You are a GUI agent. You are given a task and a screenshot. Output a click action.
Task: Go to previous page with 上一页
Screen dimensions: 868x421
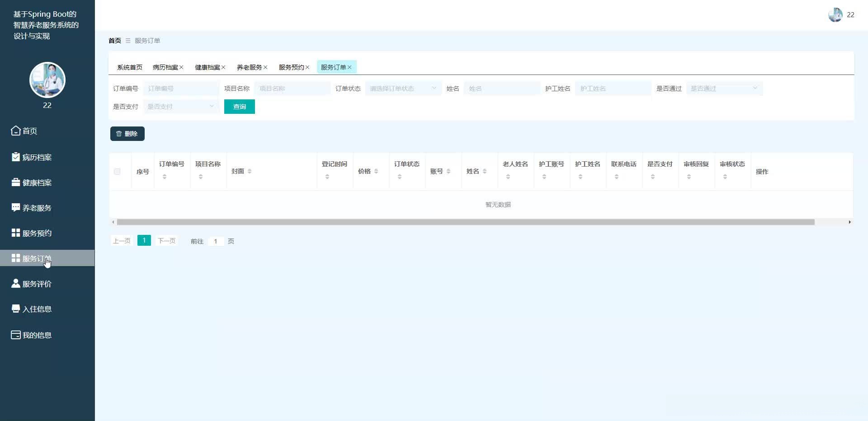tap(122, 241)
